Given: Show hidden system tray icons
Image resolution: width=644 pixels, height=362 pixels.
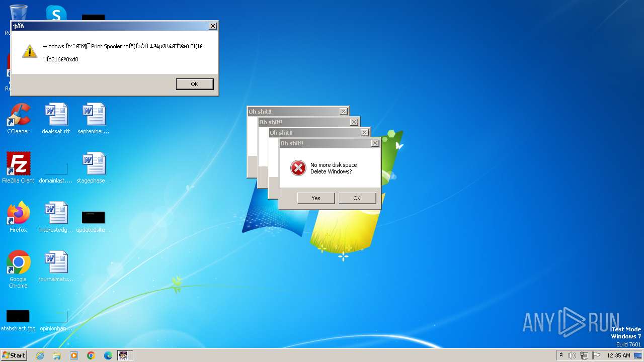Looking at the screenshot, I should click(561, 355).
